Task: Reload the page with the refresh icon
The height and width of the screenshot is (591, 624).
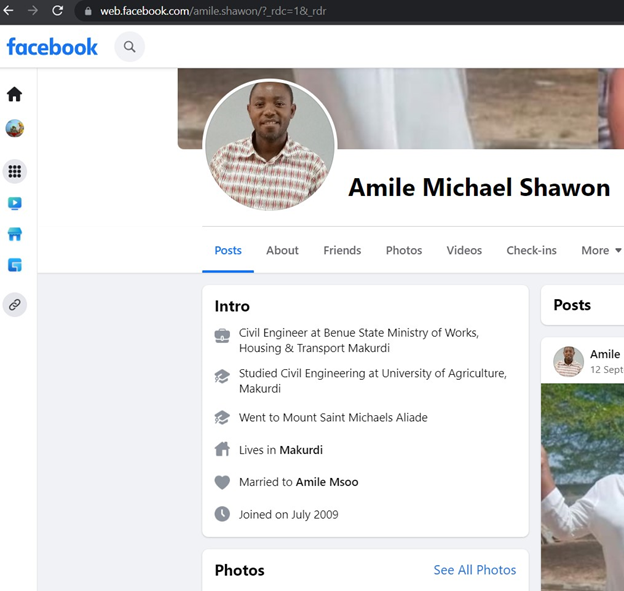Action: coord(58,11)
